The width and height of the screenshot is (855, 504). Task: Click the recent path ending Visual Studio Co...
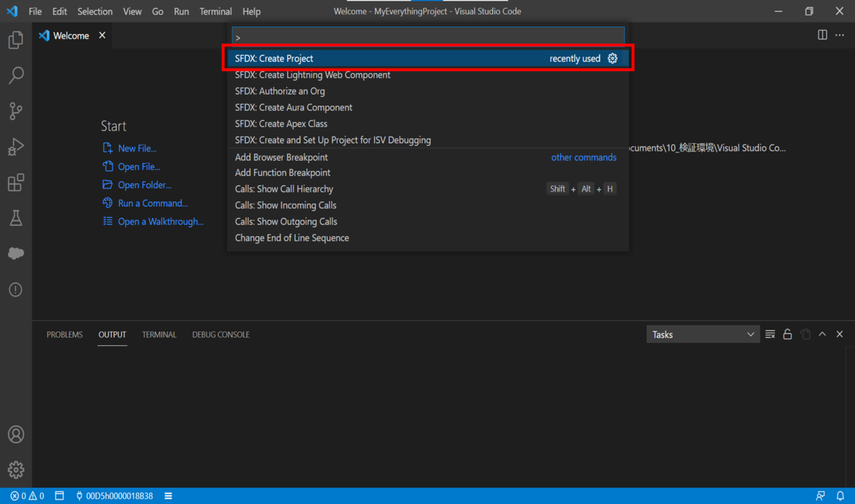tap(708, 148)
